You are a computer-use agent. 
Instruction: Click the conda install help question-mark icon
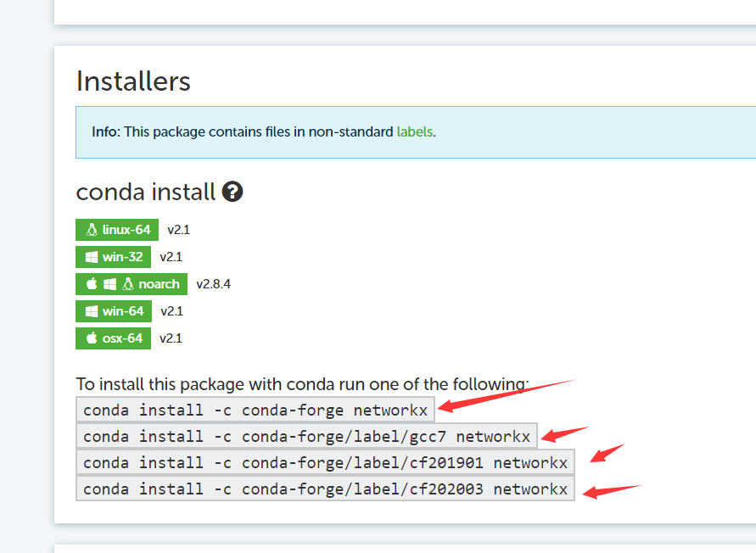[232, 192]
